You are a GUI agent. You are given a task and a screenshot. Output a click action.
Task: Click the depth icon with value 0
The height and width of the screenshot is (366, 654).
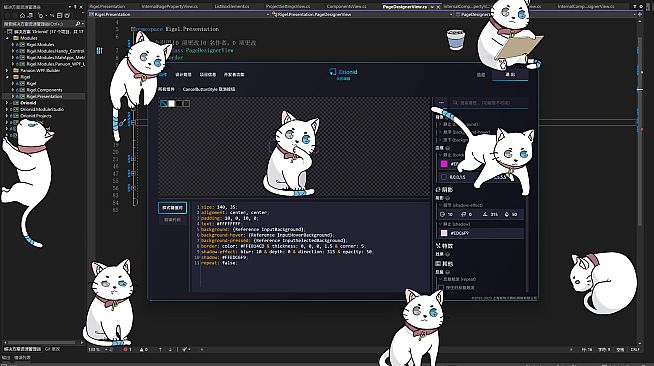click(463, 214)
